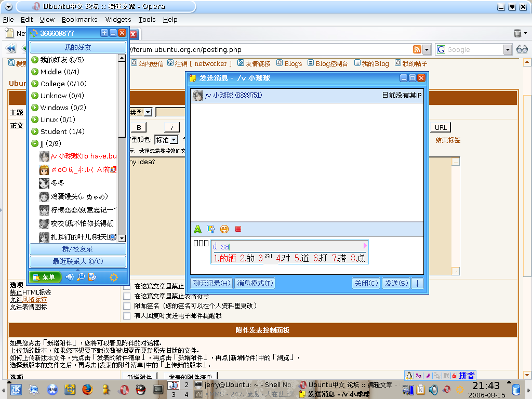
Task: Launch Firefox from the panel
Action: 87,390
